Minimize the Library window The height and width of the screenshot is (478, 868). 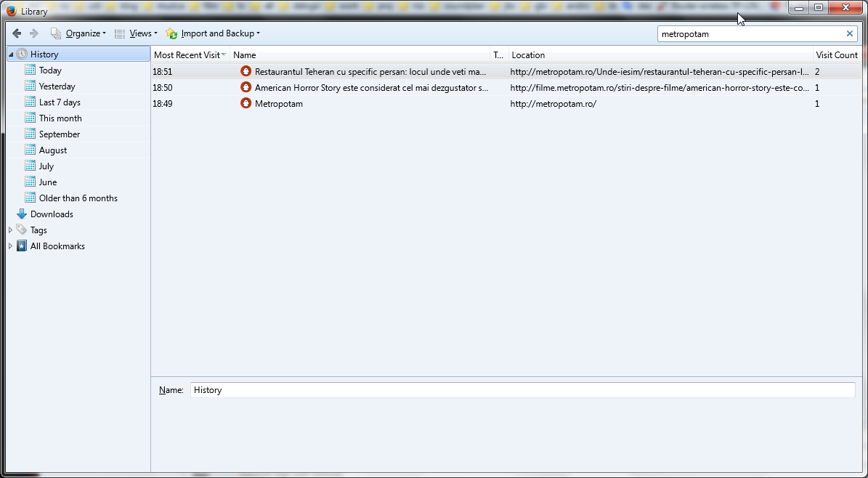tap(799, 7)
